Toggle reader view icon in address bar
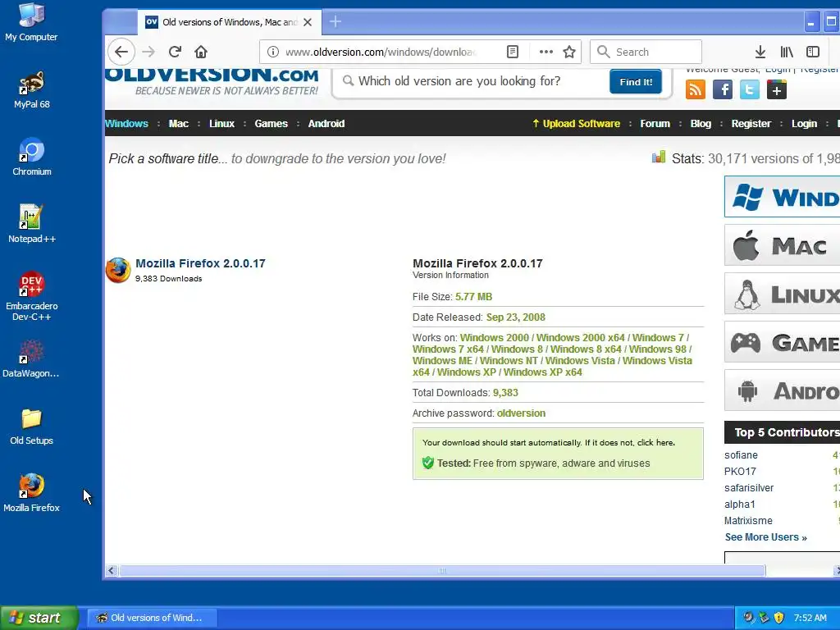Screen dimensions: 840x630 512,52
